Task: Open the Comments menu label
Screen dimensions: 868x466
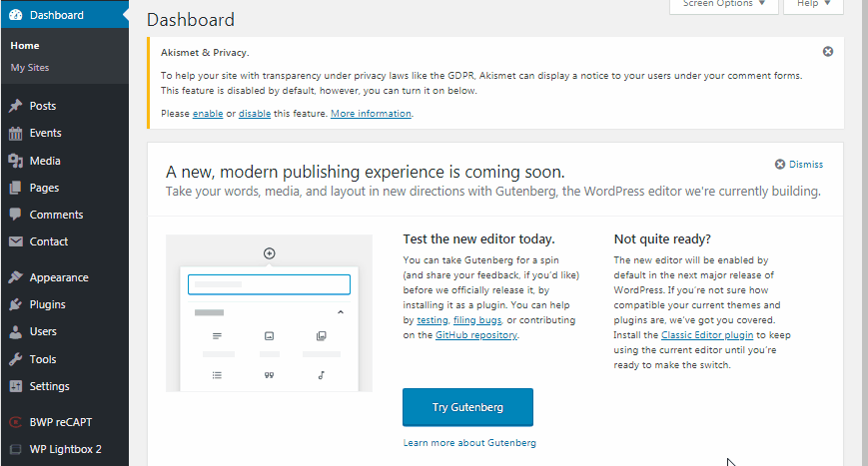Action: pos(57,215)
